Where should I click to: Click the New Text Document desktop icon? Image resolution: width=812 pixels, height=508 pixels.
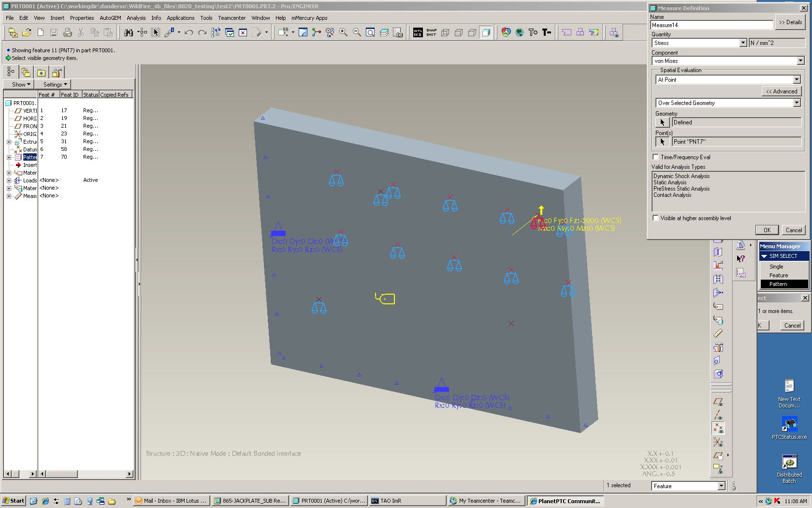tap(789, 394)
